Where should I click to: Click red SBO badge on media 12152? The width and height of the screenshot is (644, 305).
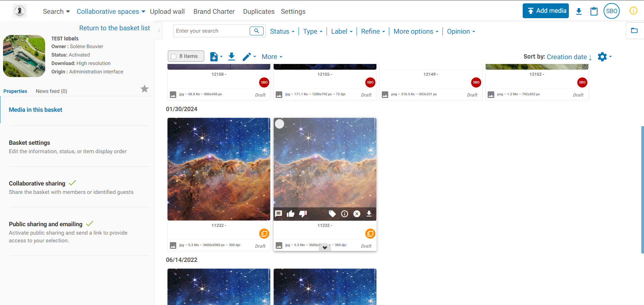[582, 82]
